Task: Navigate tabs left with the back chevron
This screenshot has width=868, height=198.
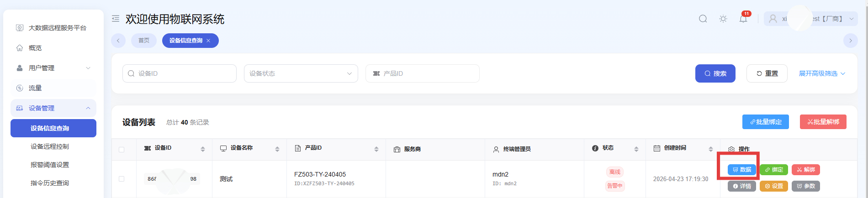Action: coord(118,41)
